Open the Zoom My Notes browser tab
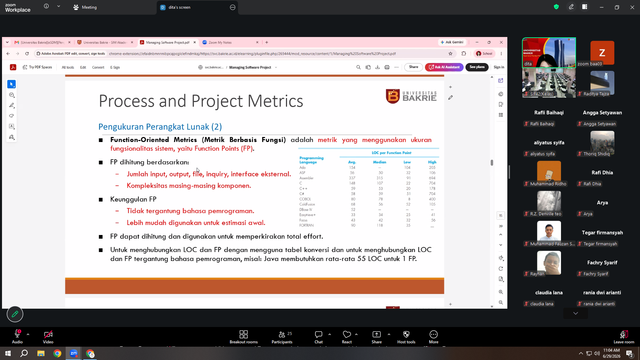 (x=230, y=42)
